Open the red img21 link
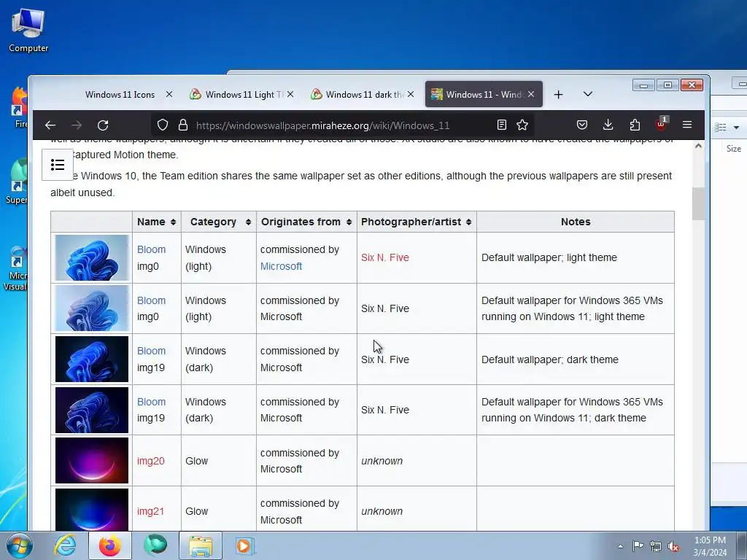The image size is (747, 560). pyautogui.click(x=150, y=511)
